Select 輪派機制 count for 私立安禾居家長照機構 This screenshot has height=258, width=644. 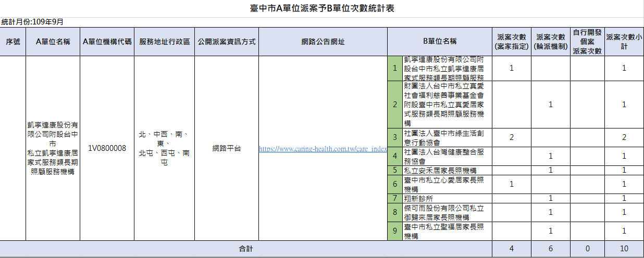tap(551, 170)
